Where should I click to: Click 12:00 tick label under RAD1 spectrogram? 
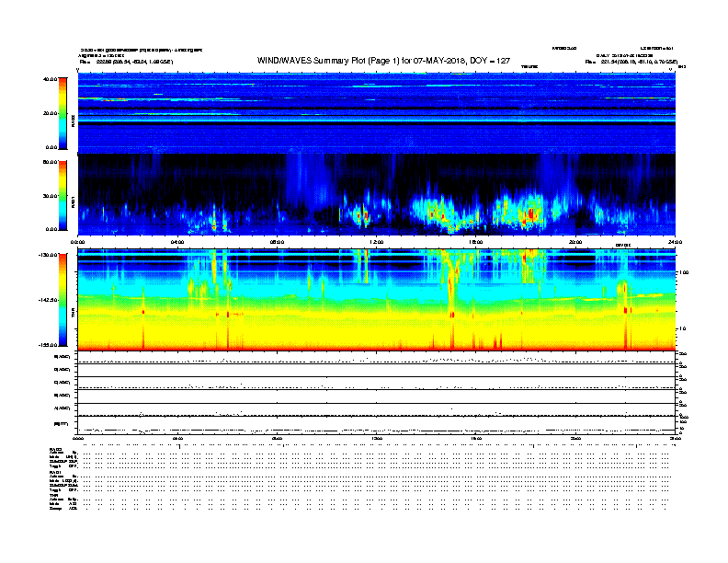[377, 242]
